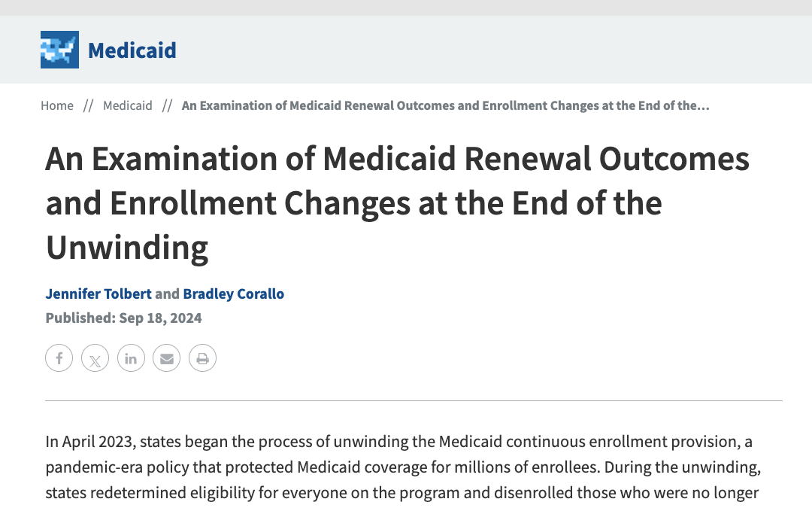The height and width of the screenshot is (508, 812).
Task: Click the blue Medicaid logo thumbnail
Action: (59, 50)
